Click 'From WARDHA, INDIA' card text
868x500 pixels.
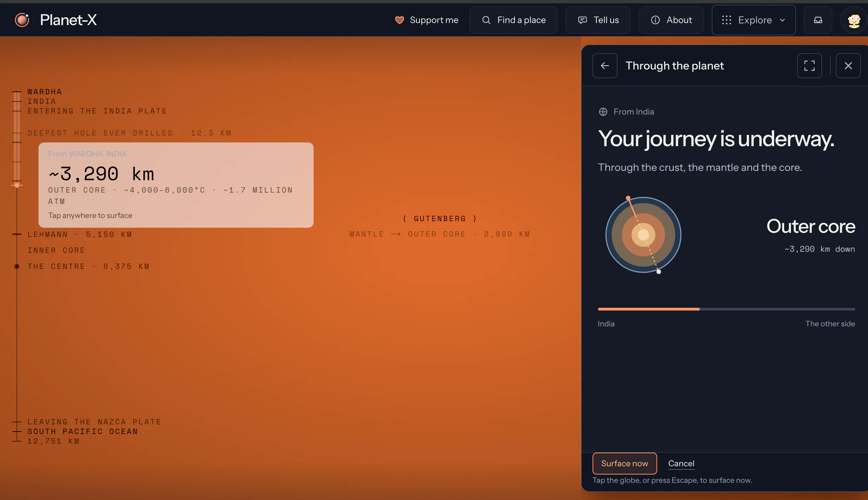(x=87, y=154)
